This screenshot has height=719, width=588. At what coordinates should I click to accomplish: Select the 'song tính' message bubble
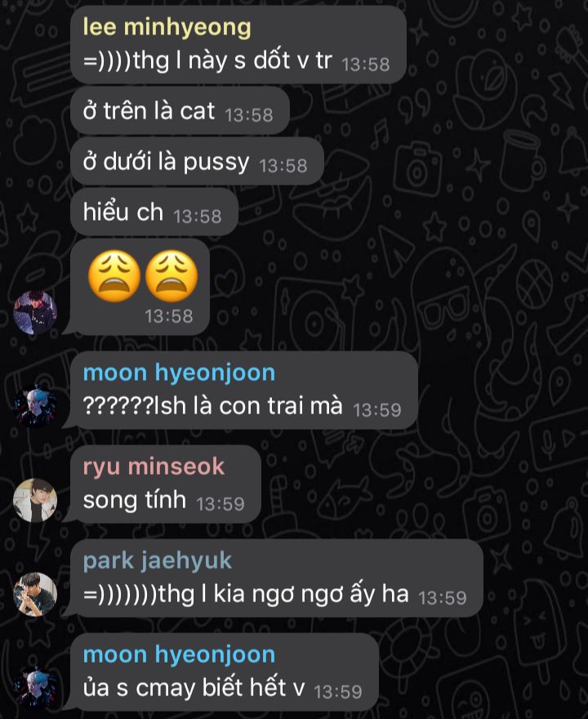click(166, 485)
